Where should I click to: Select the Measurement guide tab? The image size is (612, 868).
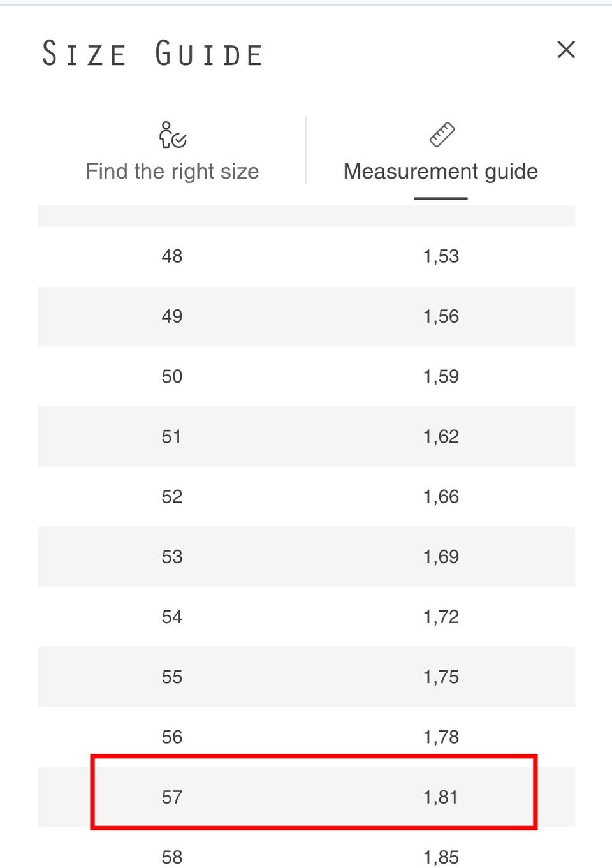pyautogui.click(x=441, y=153)
